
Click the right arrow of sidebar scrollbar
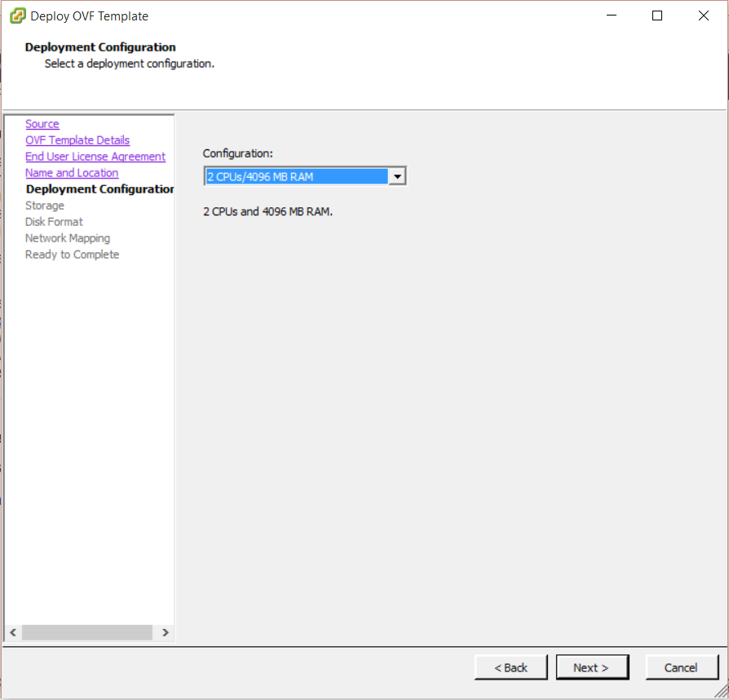pyautogui.click(x=166, y=632)
